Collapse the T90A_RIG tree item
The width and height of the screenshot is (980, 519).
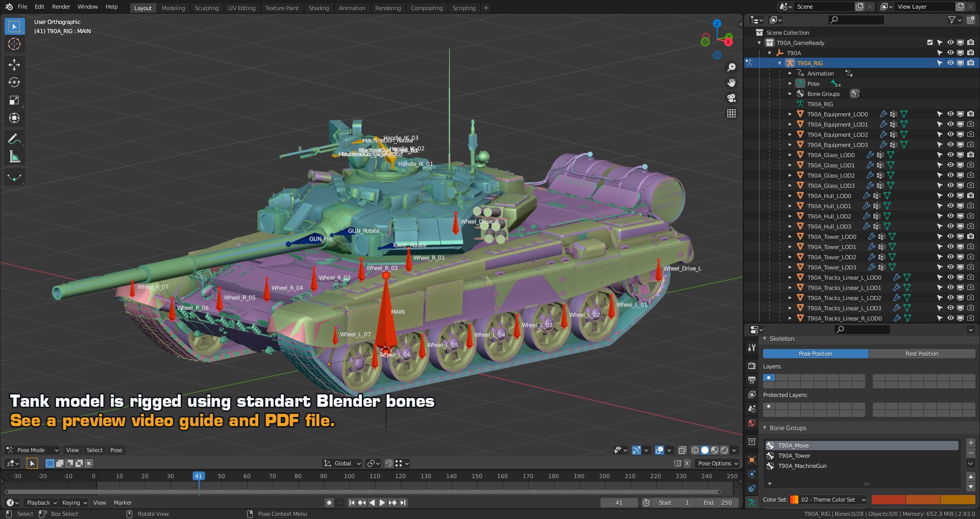click(780, 63)
